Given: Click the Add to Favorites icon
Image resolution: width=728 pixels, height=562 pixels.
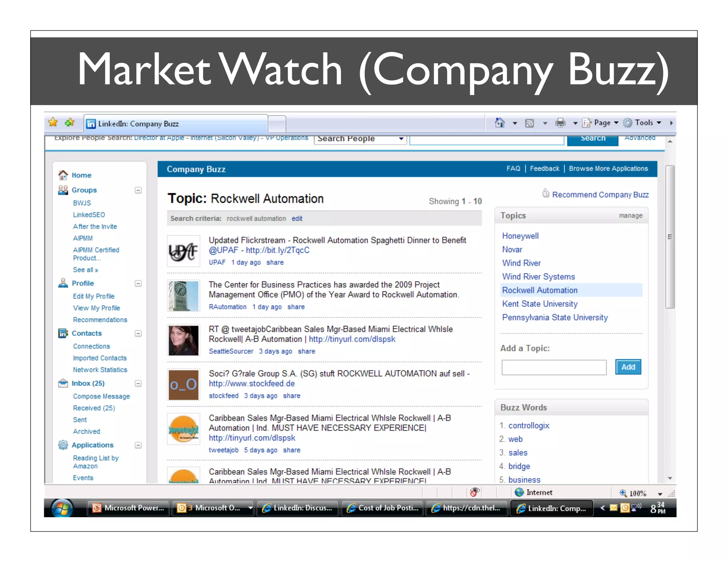Looking at the screenshot, I should point(70,123).
